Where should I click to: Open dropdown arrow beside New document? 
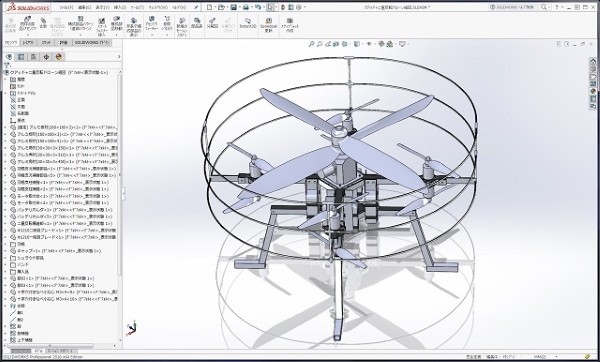215,7
